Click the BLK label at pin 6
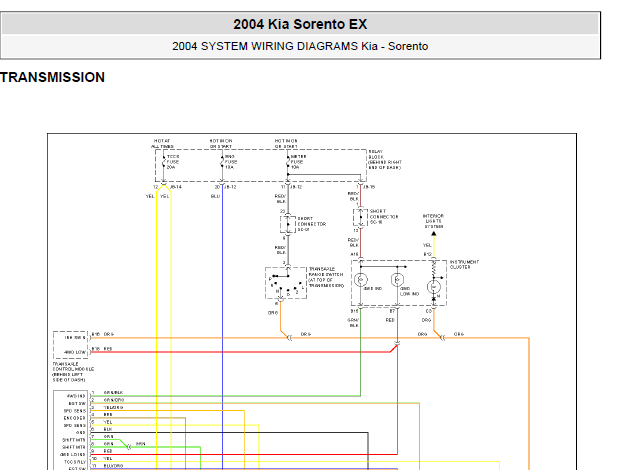The height and width of the screenshot is (470, 620). click(x=108, y=429)
